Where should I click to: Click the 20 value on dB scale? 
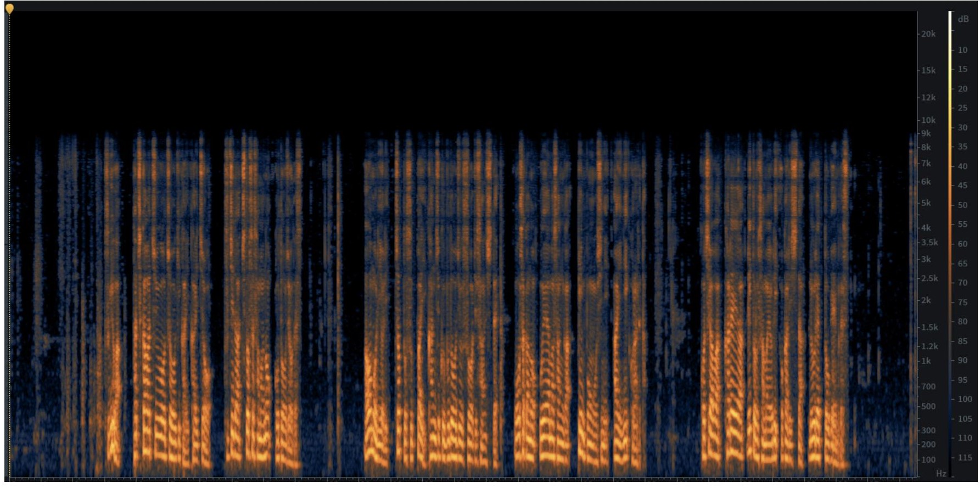coord(963,89)
